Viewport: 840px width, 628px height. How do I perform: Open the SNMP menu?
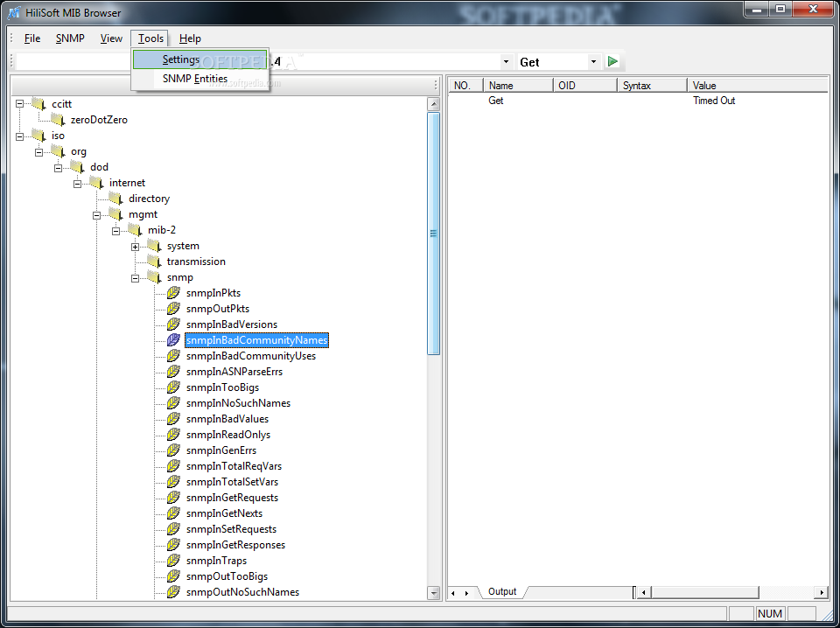(70, 38)
